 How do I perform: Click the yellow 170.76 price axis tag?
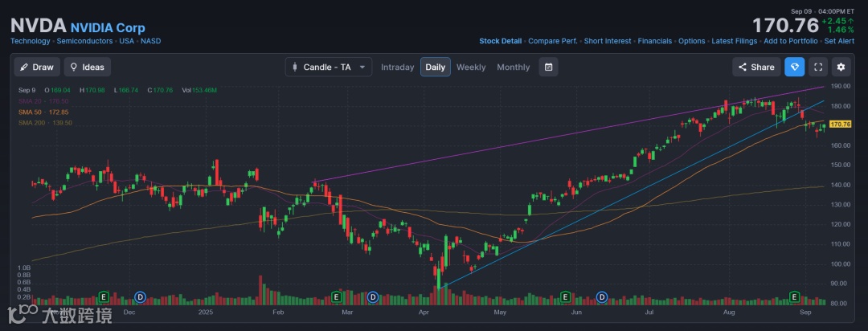tap(841, 124)
